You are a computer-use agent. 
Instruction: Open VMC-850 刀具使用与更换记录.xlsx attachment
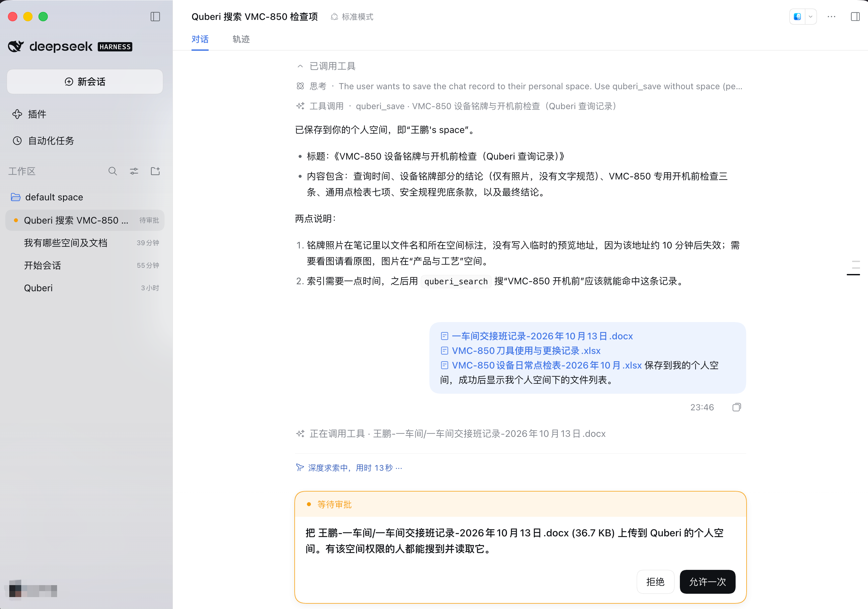[x=521, y=351]
